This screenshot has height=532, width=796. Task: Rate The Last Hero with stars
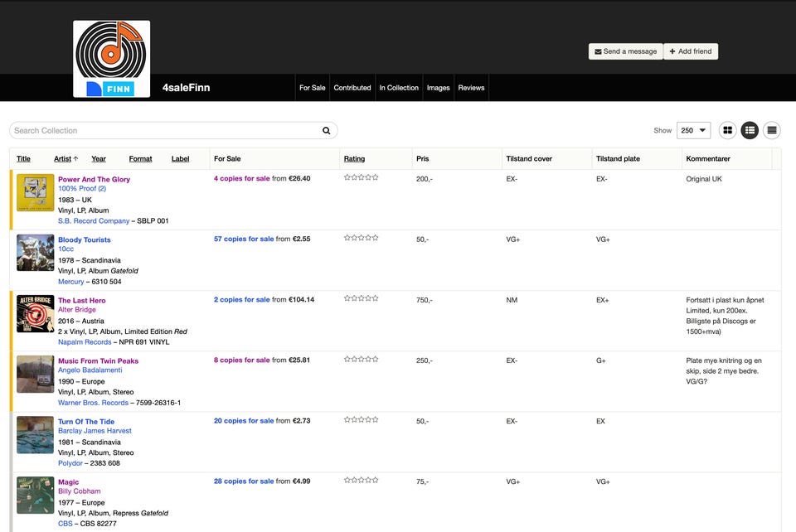tap(361, 298)
